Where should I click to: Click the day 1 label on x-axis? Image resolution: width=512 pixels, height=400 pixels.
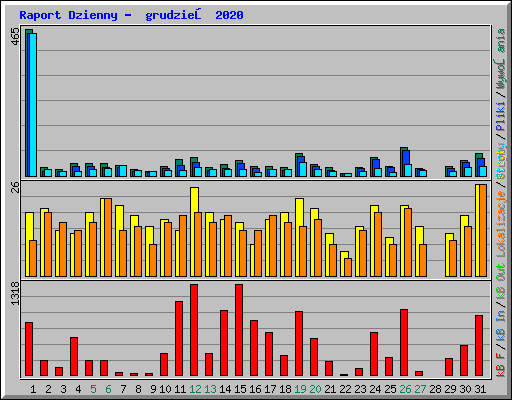click(33, 389)
